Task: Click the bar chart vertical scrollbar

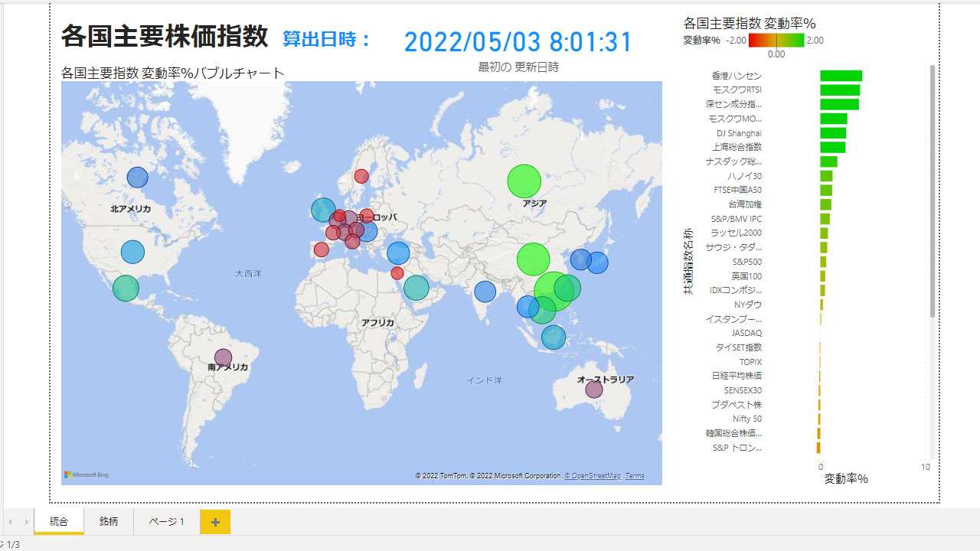Action: (932, 191)
